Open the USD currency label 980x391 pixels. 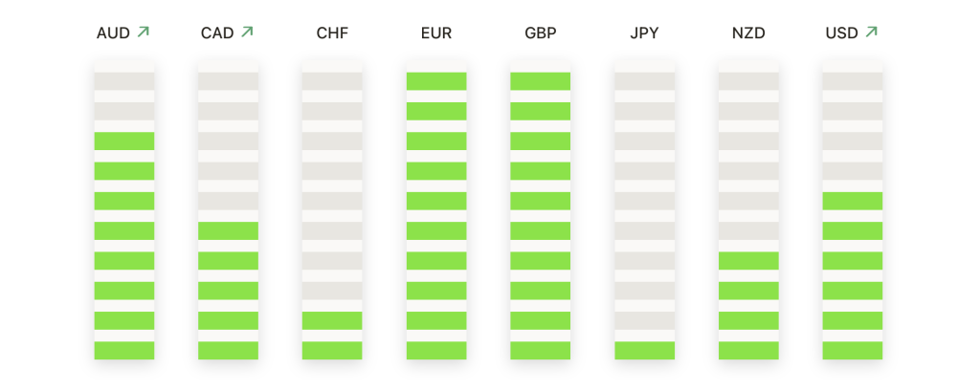point(841,33)
